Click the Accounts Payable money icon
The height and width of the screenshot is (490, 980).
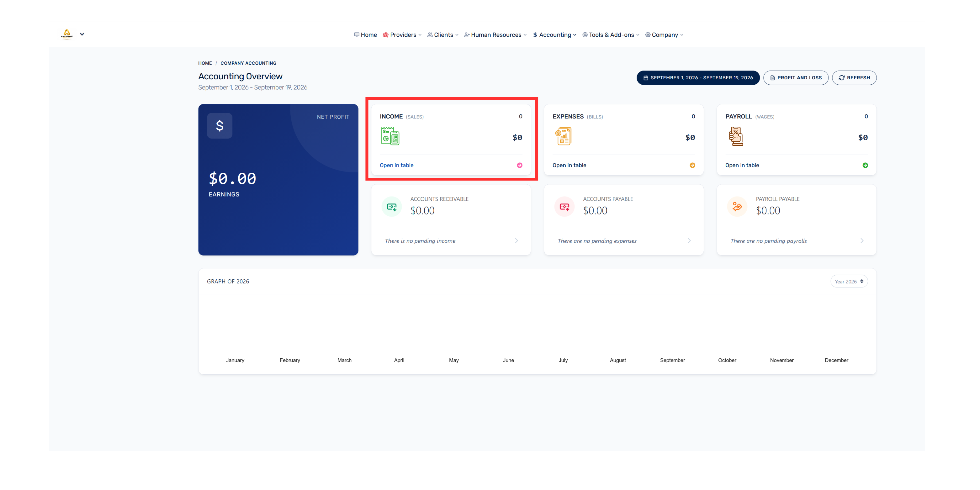(x=564, y=207)
